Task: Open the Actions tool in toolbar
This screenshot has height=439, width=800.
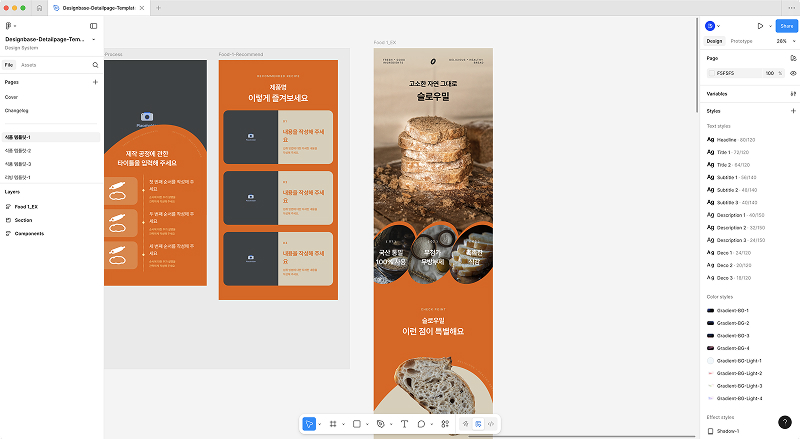Action: (445, 424)
